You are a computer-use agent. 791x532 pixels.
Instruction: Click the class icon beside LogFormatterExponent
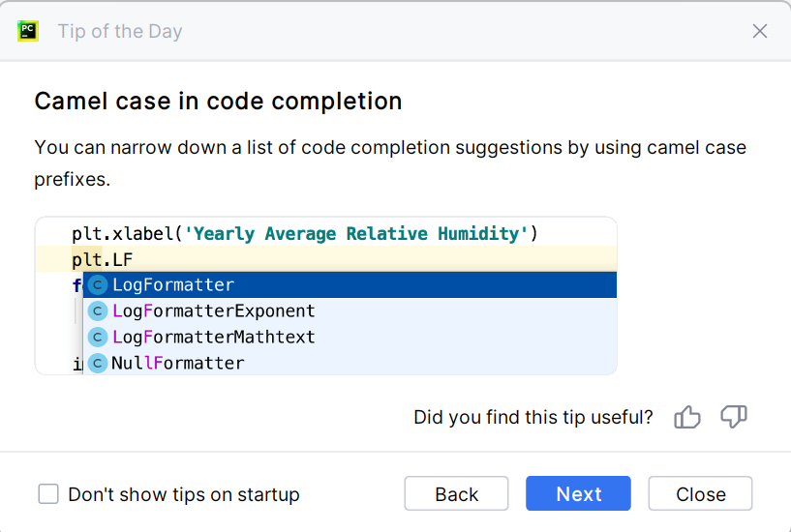point(97,311)
